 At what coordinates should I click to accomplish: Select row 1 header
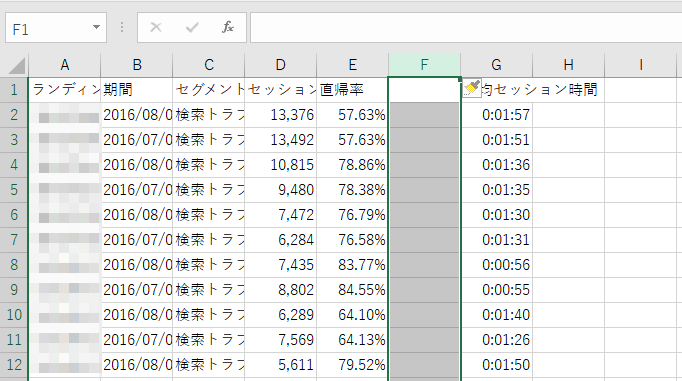[14, 90]
